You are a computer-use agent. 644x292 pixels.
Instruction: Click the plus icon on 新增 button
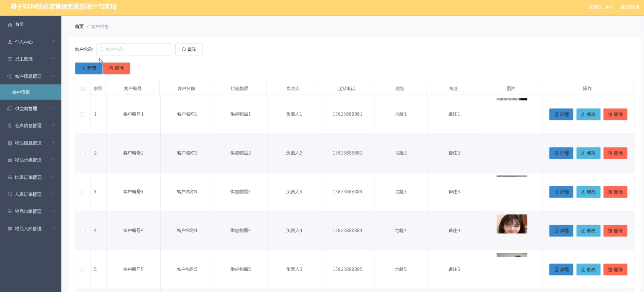pos(84,68)
